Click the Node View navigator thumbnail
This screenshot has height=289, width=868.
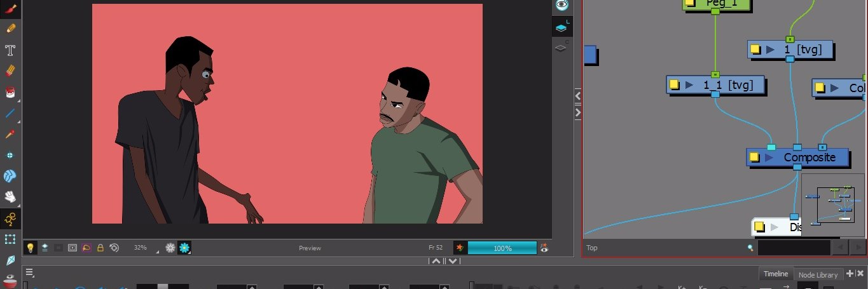[833, 205]
